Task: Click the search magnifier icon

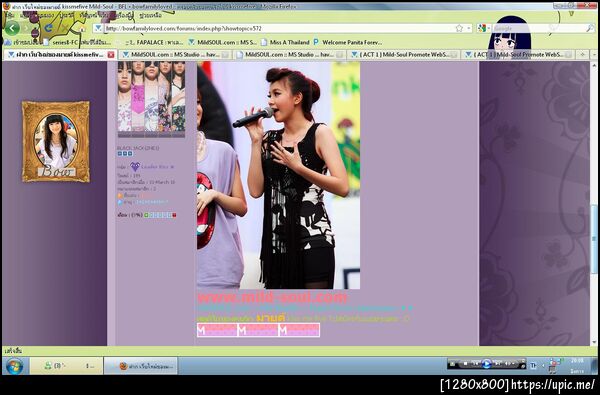Action: [590, 28]
